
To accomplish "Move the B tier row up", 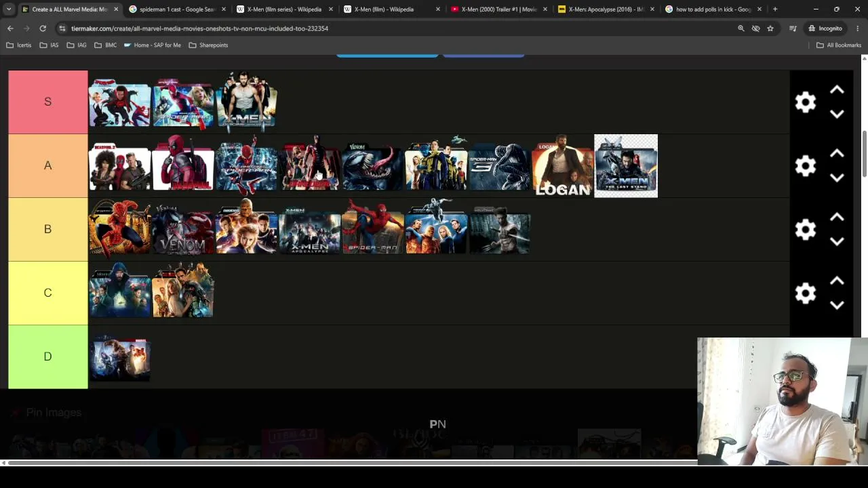I will point(837,218).
